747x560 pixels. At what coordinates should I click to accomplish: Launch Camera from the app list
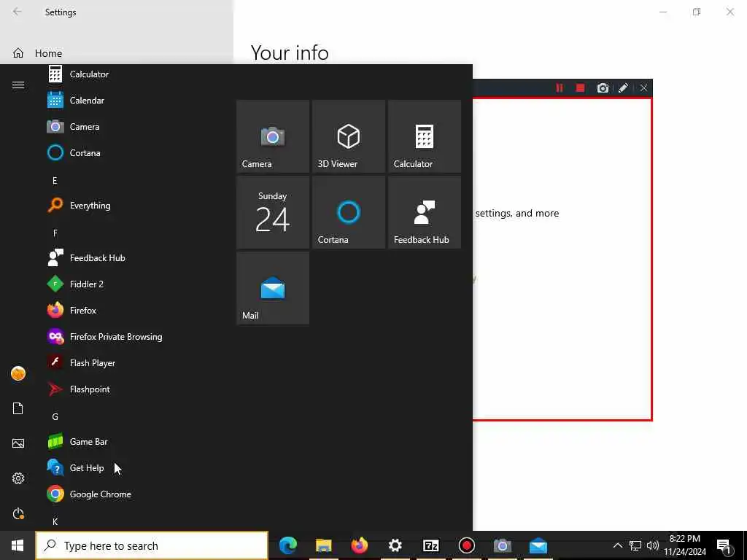[135, 127]
